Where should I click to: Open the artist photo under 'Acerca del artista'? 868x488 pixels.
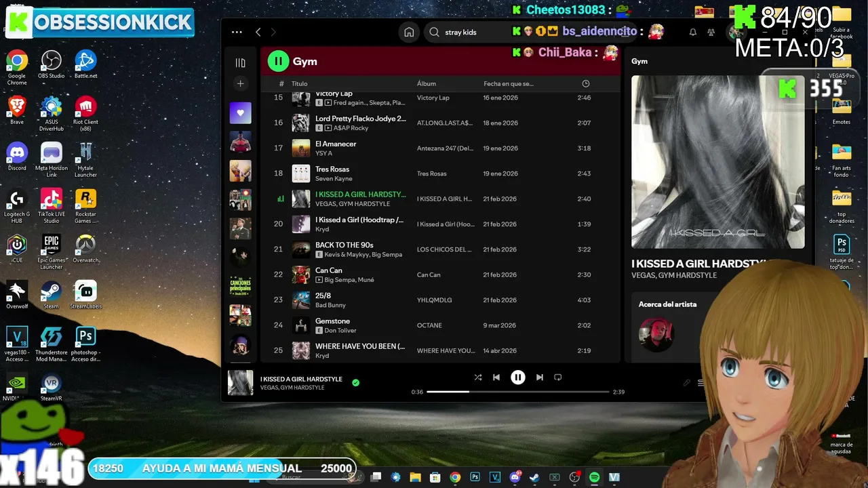coord(656,334)
